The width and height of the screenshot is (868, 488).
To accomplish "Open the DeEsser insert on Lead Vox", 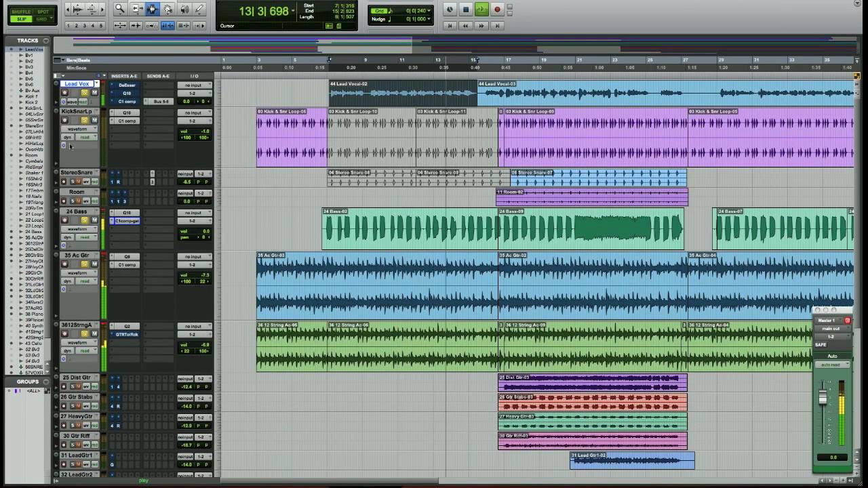I will tap(127, 85).
